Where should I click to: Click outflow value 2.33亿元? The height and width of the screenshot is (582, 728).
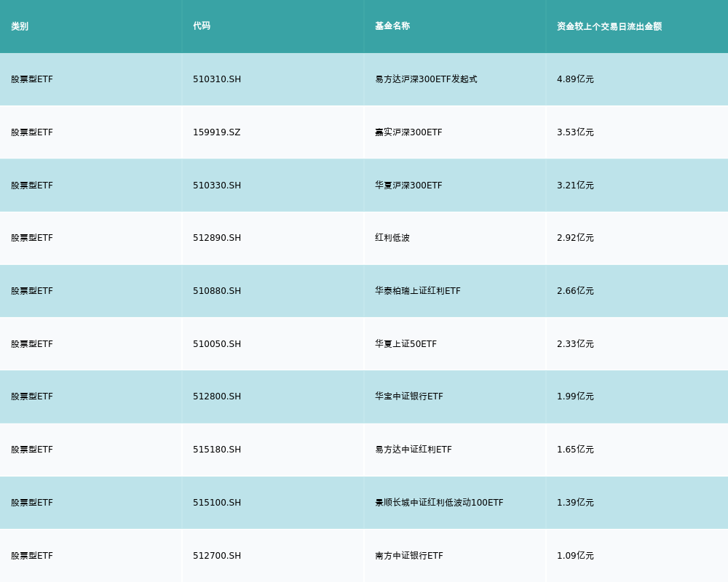pos(575,344)
